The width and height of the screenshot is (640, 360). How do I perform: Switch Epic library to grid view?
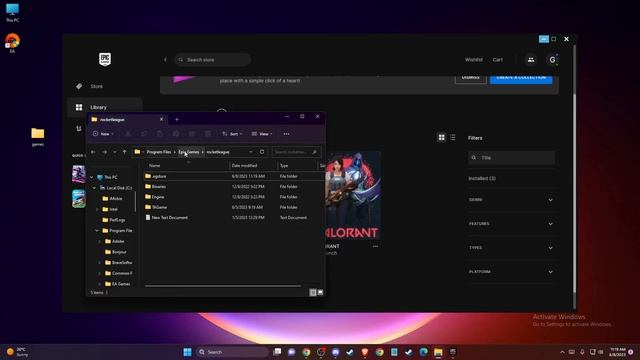click(x=442, y=138)
